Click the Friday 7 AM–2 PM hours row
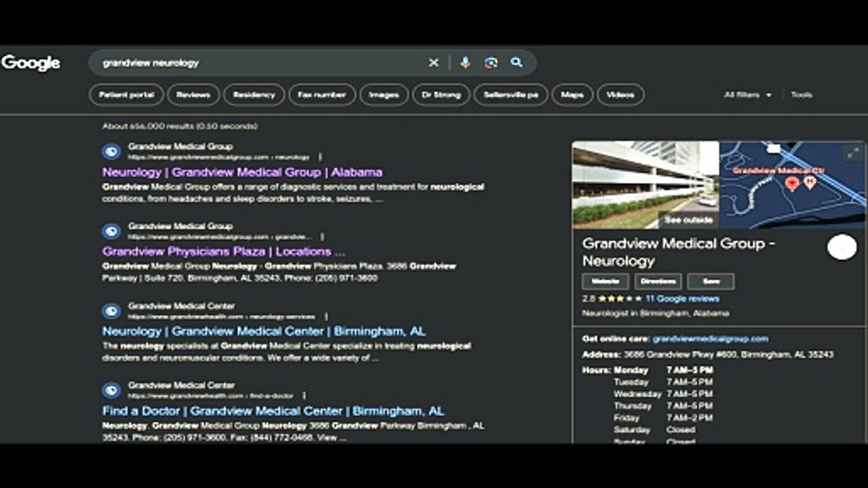 pos(663,418)
